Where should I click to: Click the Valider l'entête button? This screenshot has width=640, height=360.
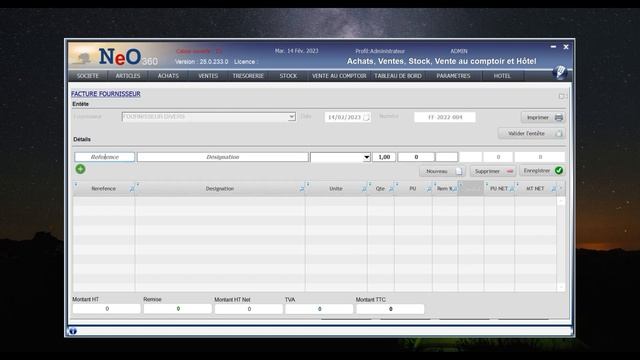tap(532, 133)
